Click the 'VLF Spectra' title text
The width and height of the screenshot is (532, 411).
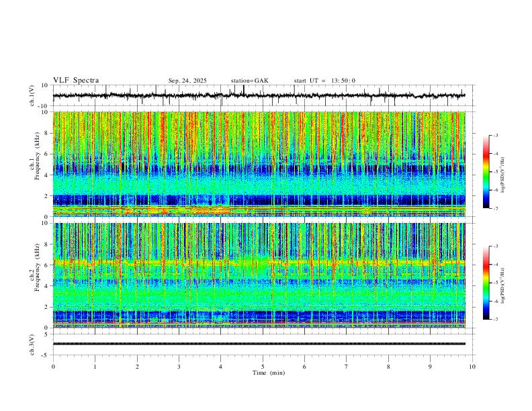click(76, 81)
